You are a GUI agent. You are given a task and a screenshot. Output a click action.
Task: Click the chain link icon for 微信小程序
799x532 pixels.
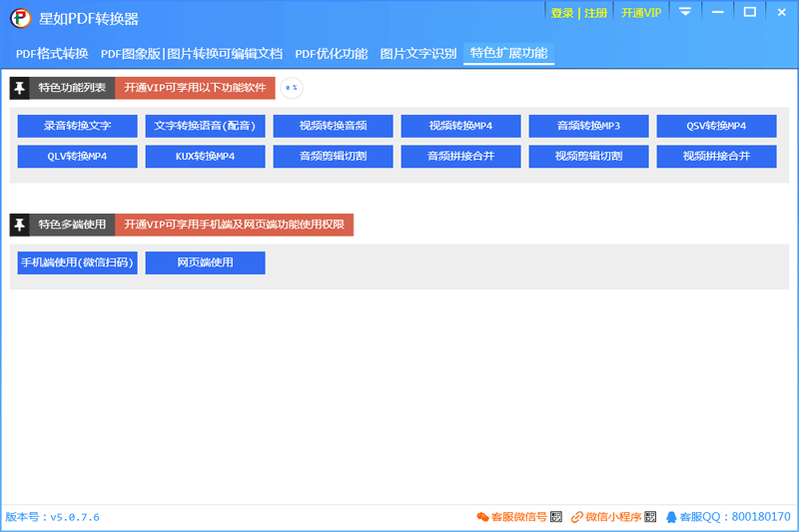[577, 517]
